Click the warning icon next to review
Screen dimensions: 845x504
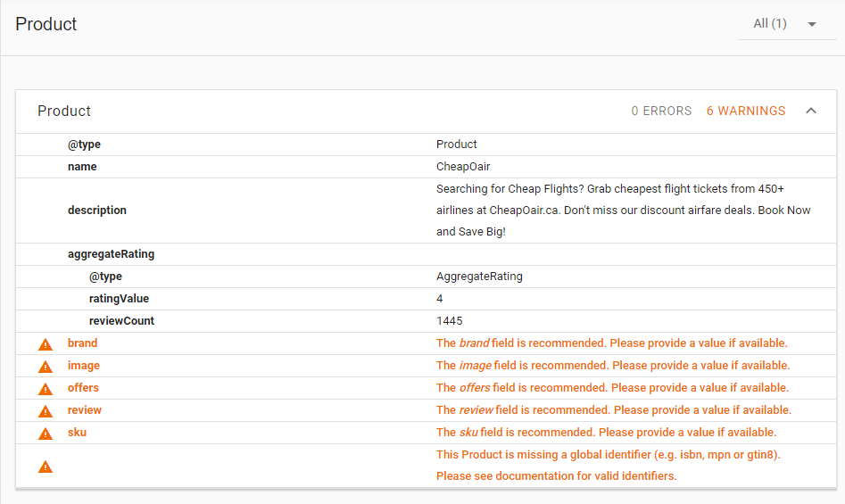click(46, 411)
